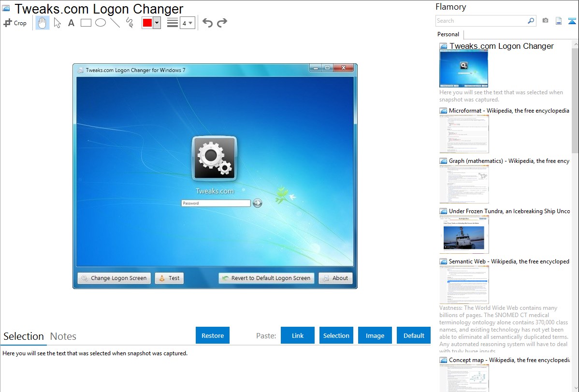The image size is (579, 392).
Task: Open the Selection tab
Action: (24, 336)
